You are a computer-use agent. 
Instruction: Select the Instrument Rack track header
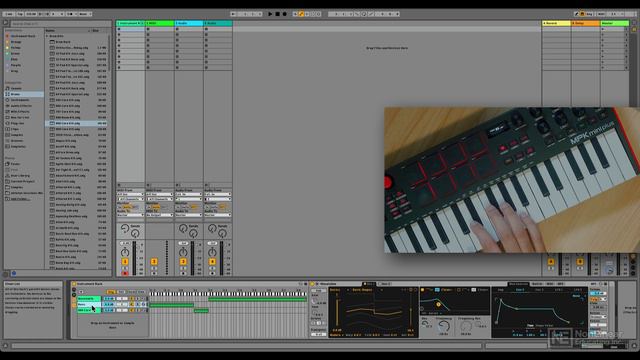(130, 23)
